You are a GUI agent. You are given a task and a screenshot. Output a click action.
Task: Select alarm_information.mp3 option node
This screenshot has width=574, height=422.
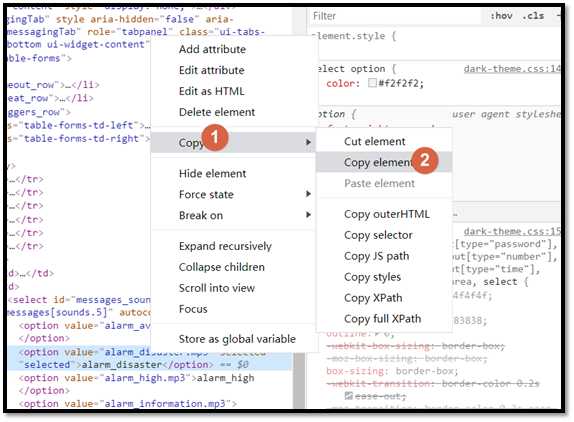click(128, 403)
